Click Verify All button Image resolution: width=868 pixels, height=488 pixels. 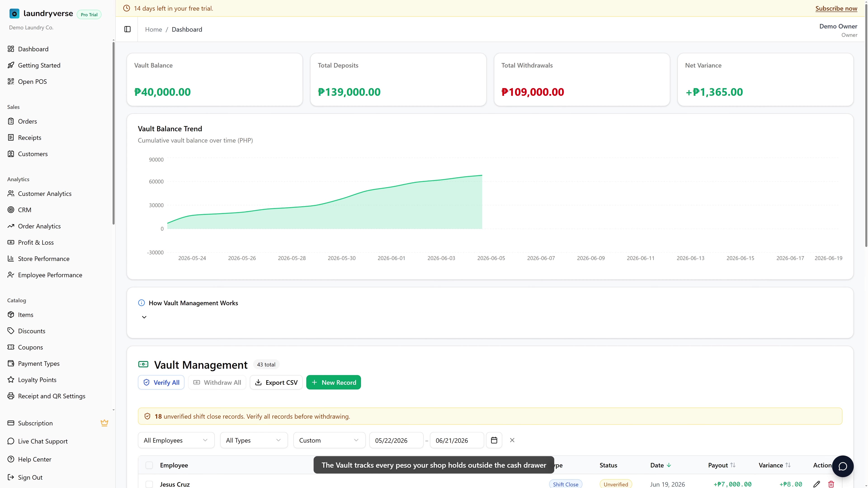click(161, 382)
